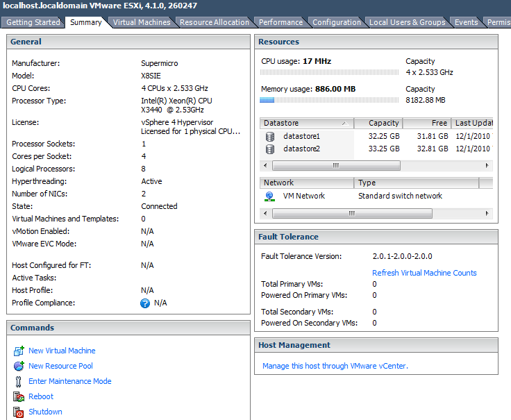Click the Profile Compliance question mark icon

[145, 303]
